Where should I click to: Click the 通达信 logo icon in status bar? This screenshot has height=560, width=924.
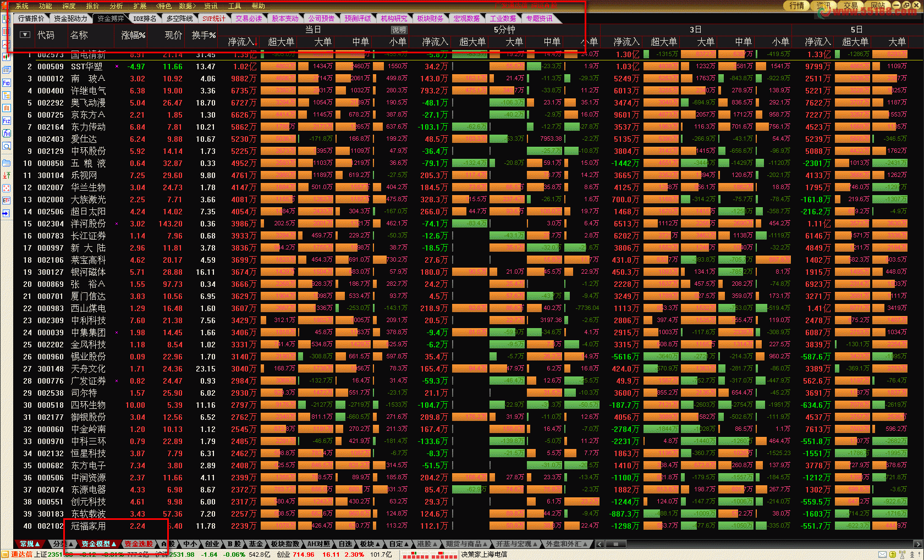[5, 555]
